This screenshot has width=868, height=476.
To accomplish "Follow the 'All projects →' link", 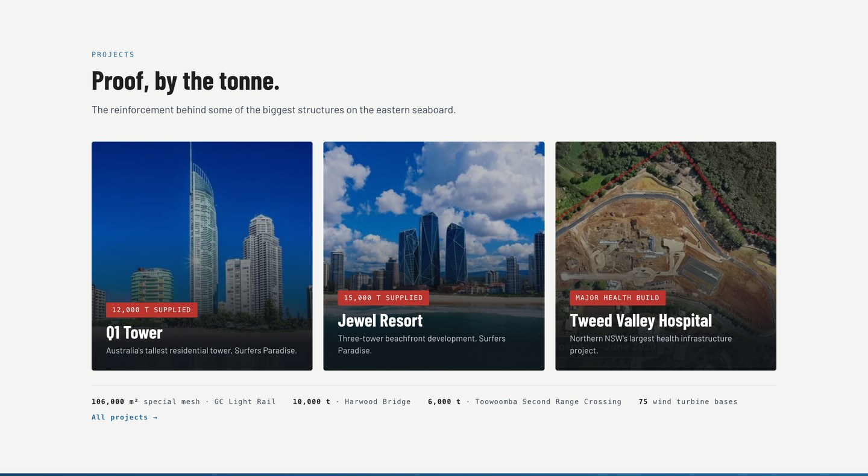I will 125,417.
